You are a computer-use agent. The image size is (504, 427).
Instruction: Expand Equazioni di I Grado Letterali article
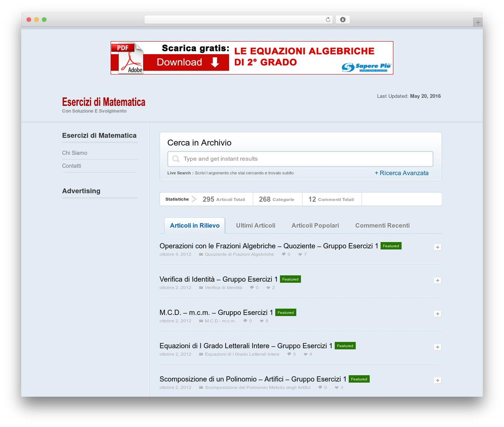(437, 347)
